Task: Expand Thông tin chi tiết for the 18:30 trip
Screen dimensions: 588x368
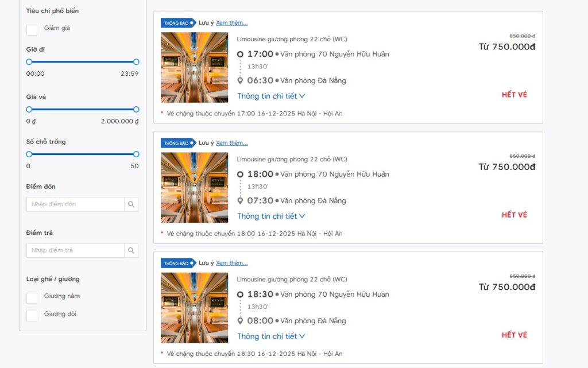Action: (271, 336)
